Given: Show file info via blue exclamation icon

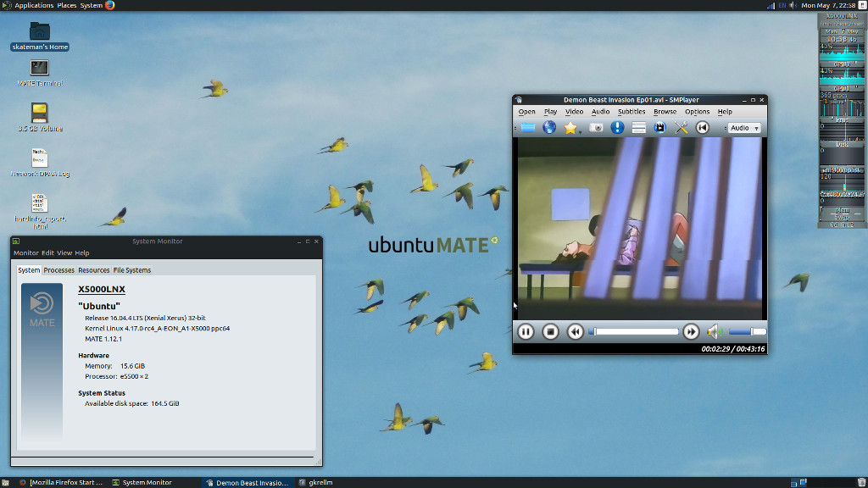Looking at the screenshot, I should (x=617, y=128).
